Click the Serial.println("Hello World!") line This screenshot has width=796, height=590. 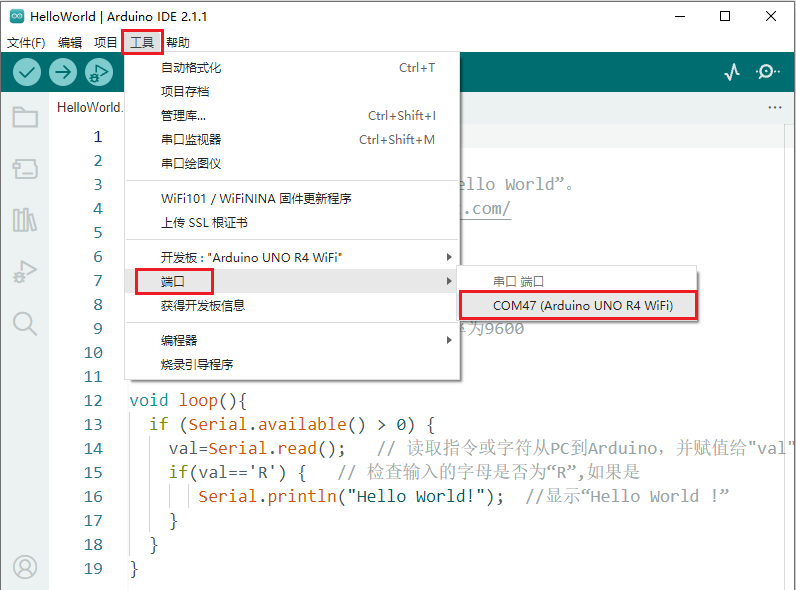coord(351,496)
